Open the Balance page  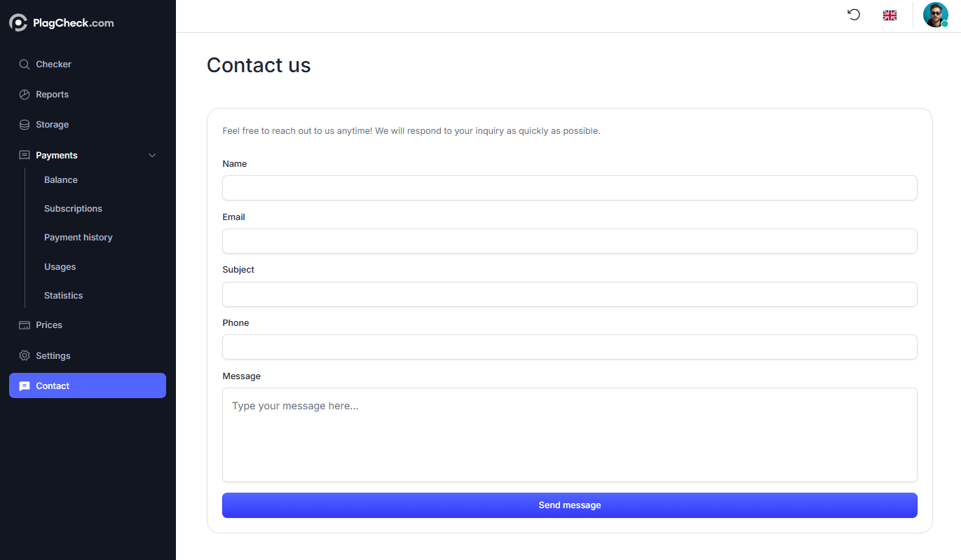click(60, 179)
